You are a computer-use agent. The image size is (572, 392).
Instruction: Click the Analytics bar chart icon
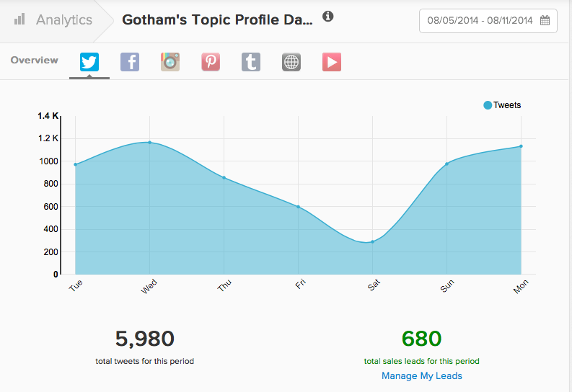[x=20, y=19]
